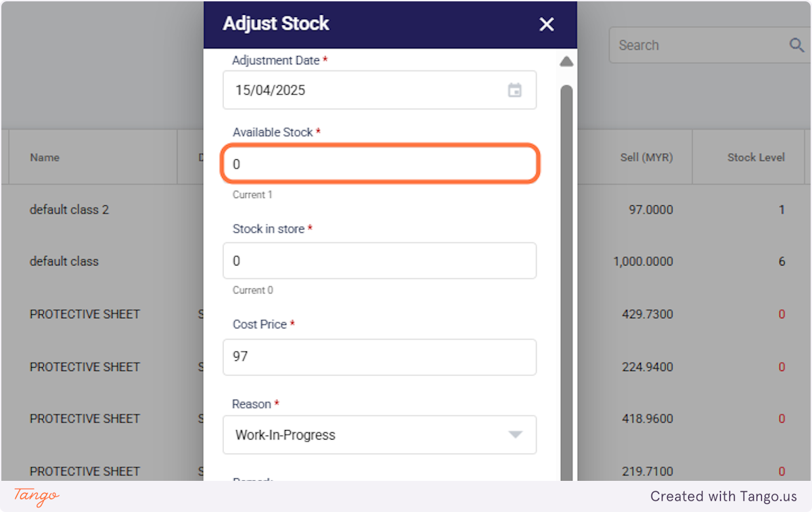Select the default class product row
The width and height of the screenshot is (812, 512).
click(x=64, y=261)
